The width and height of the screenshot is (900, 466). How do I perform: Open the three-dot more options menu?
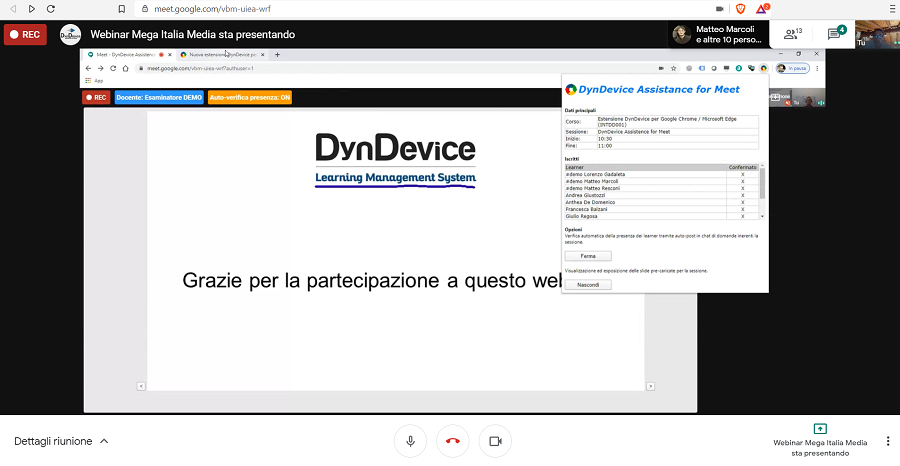pyautogui.click(x=887, y=441)
